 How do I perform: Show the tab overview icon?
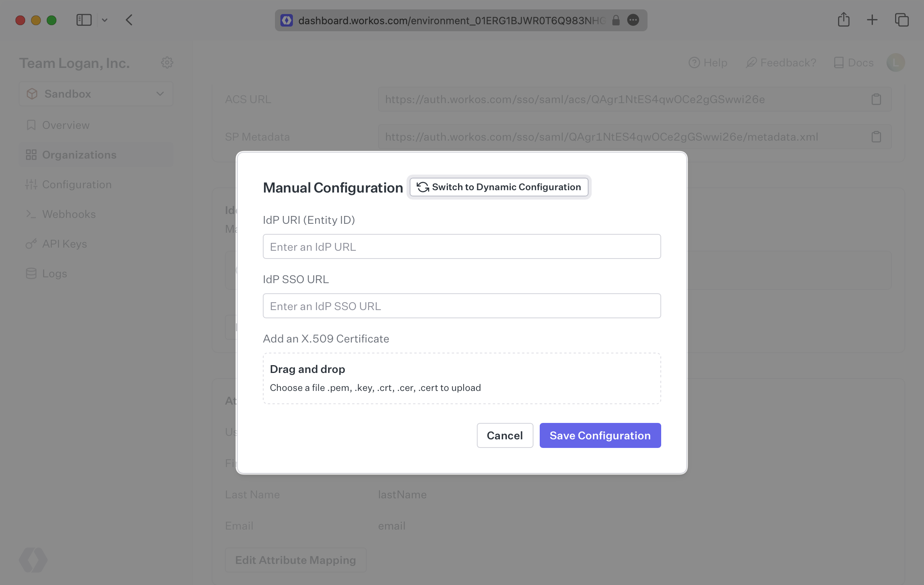[902, 20]
